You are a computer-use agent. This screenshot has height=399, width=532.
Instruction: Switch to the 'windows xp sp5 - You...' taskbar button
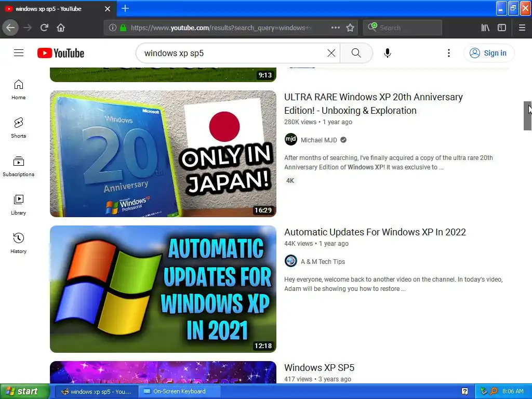point(96,392)
